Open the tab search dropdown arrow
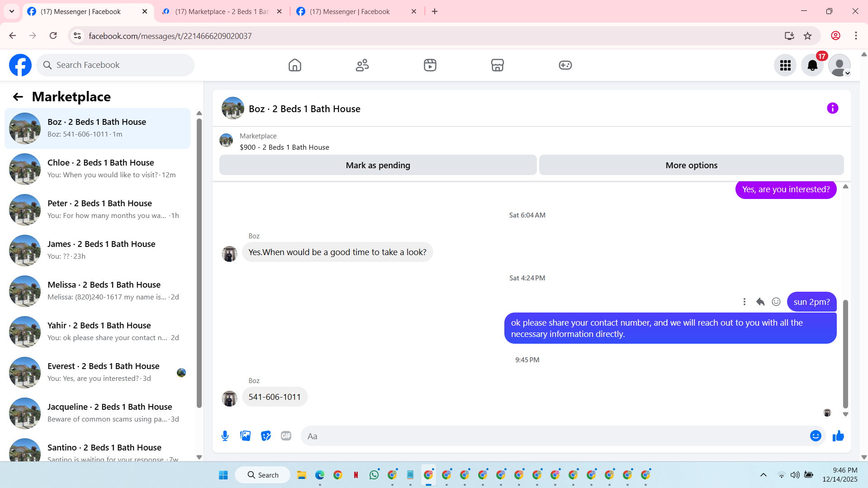The height and width of the screenshot is (488, 868). click(x=12, y=11)
